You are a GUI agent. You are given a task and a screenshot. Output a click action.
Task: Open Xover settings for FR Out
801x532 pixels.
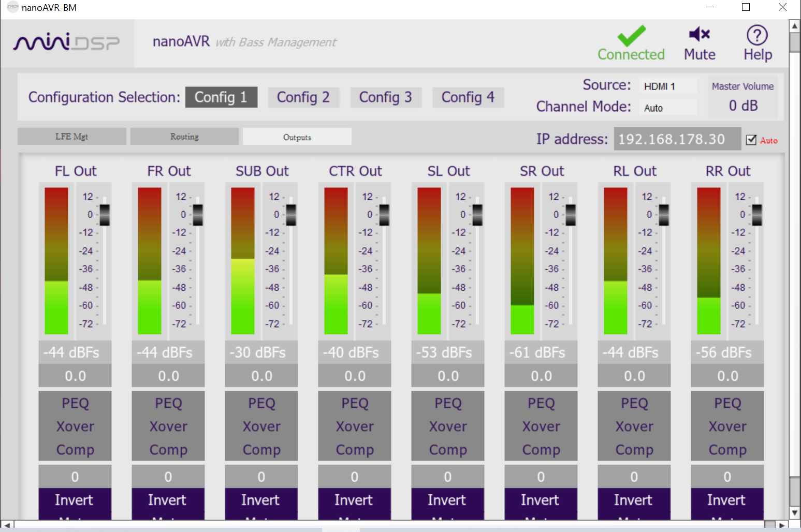168,426
